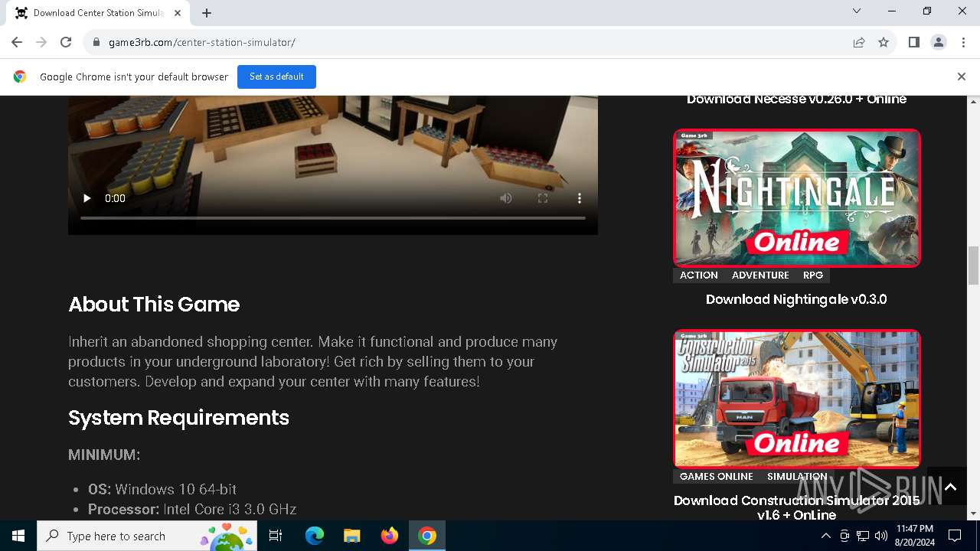Viewport: 980px width, 551px height.
Task: View site information lock icon
Action: (x=96, y=42)
